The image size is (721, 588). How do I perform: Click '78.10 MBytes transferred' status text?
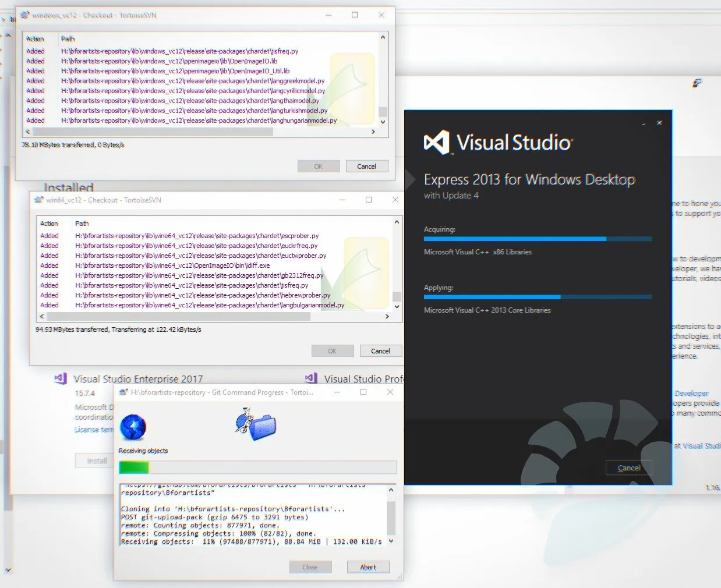pos(73,145)
